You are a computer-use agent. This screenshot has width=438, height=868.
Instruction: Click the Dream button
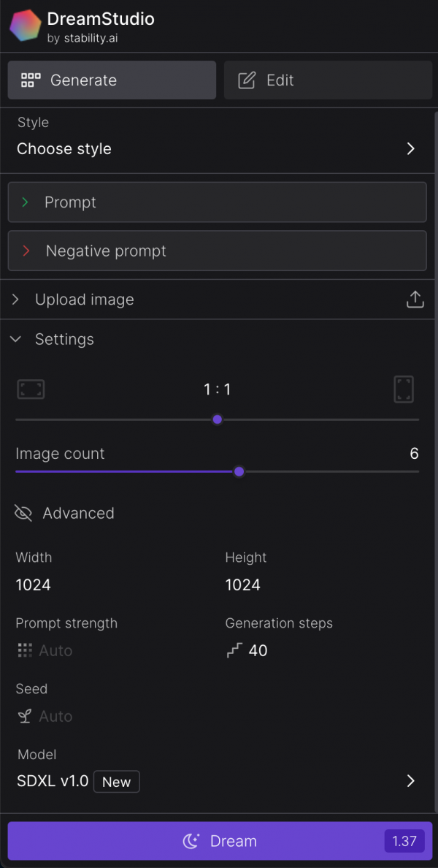(220, 841)
